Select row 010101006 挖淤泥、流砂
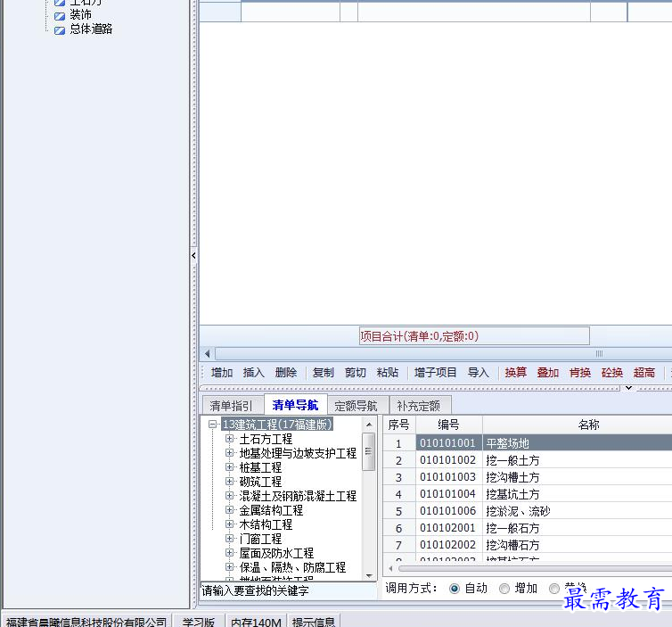This screenshot has height=627, width=672. [x=527, y=511]
